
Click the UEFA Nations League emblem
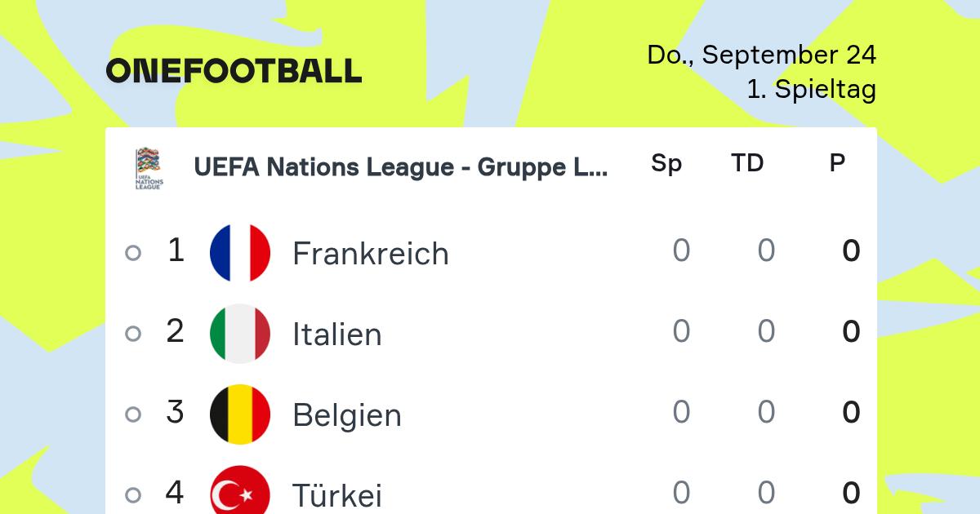click(149, 168)
